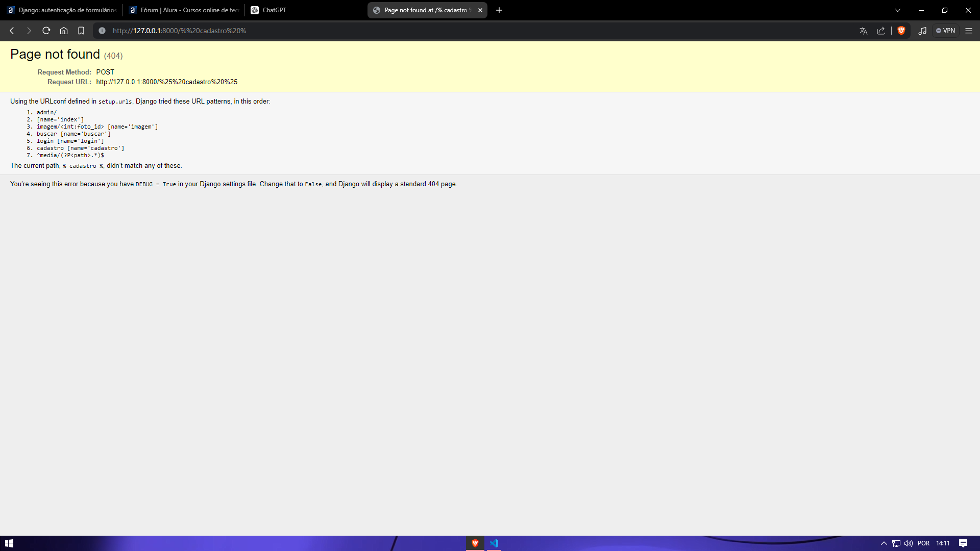
Task: Switch to ChatGPT tab
Action: click(x=305, y=10)
